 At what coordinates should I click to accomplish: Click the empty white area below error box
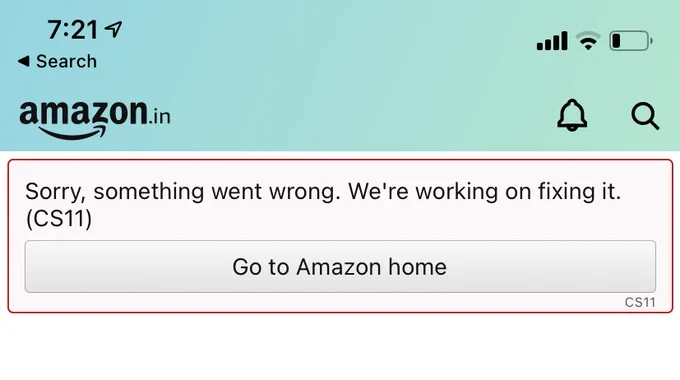(340, 347)
